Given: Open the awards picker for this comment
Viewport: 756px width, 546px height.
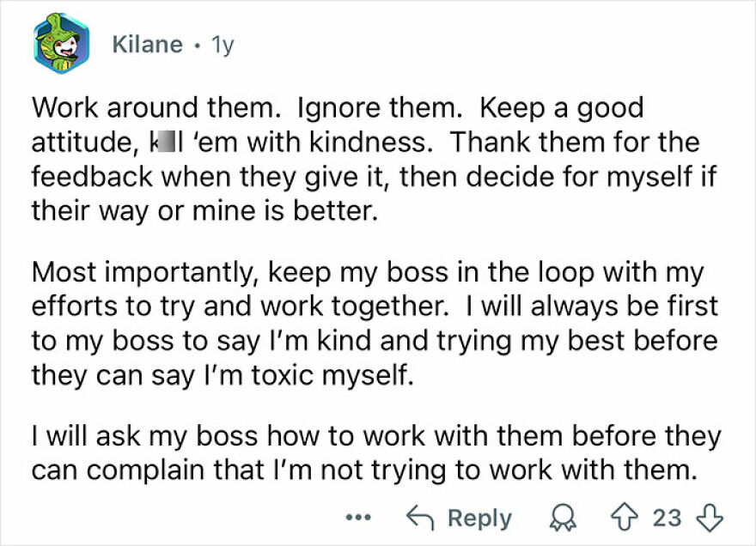Looking at the screenshot, I should [563, 518].
